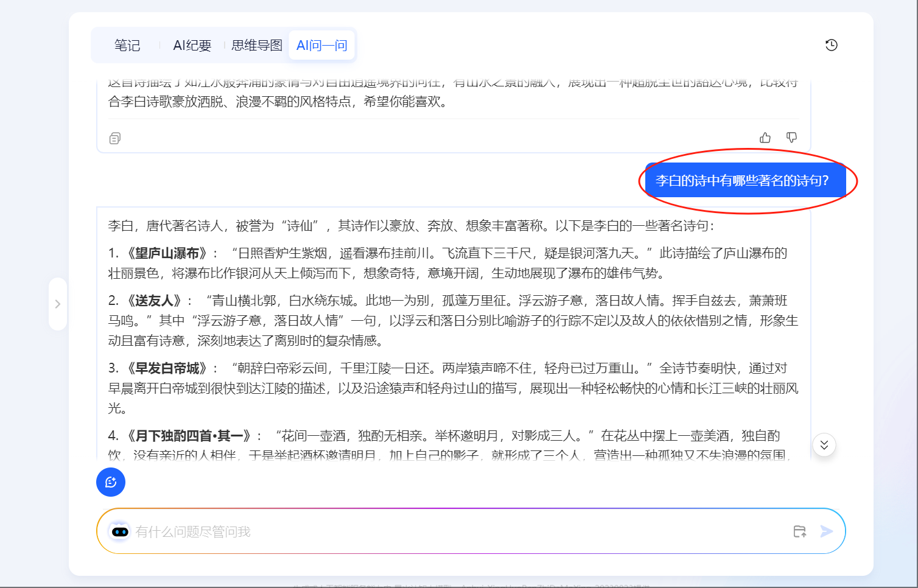Screen dimensions: 918x588
Task: Click the poem title 《送友人》
Action: 155,301
